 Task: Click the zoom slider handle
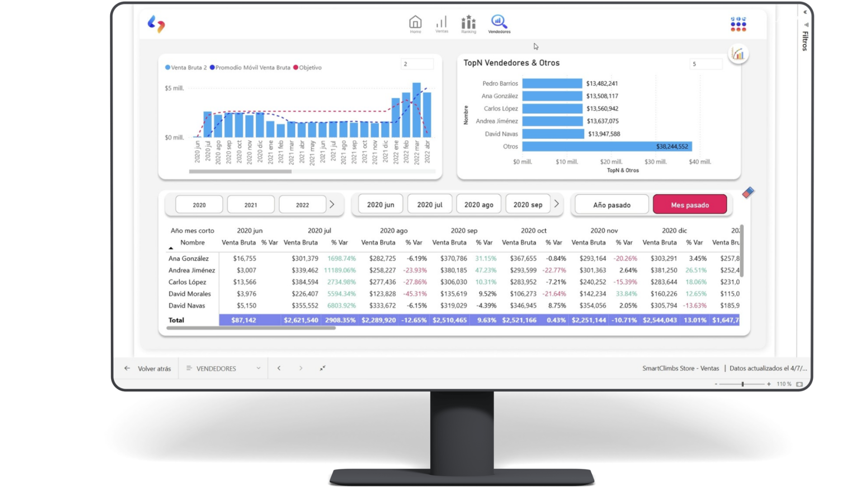click(742, 384)
